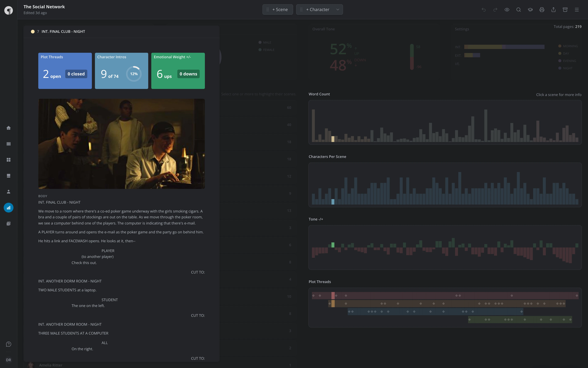Click the + Scene button
588x368 pixels.
tap(277, 10)
